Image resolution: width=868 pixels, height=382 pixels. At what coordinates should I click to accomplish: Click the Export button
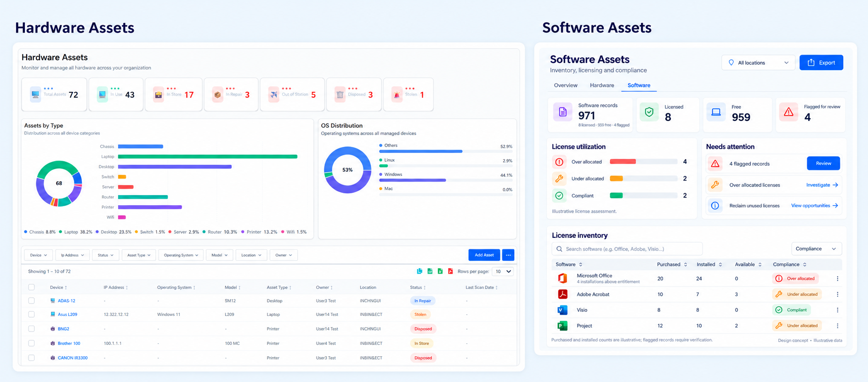coord(821,62)
